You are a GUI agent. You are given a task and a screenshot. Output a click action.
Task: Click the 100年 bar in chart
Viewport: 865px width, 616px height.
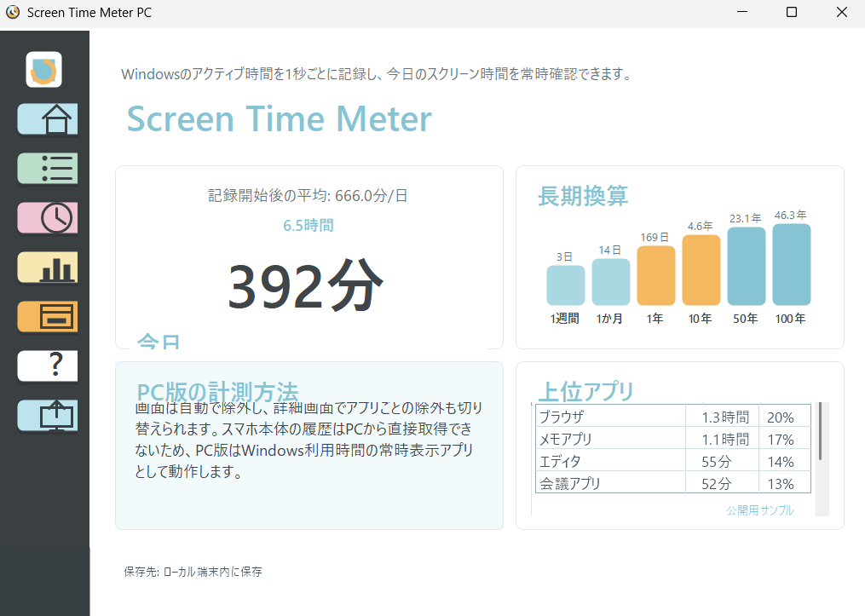[792, 264]
